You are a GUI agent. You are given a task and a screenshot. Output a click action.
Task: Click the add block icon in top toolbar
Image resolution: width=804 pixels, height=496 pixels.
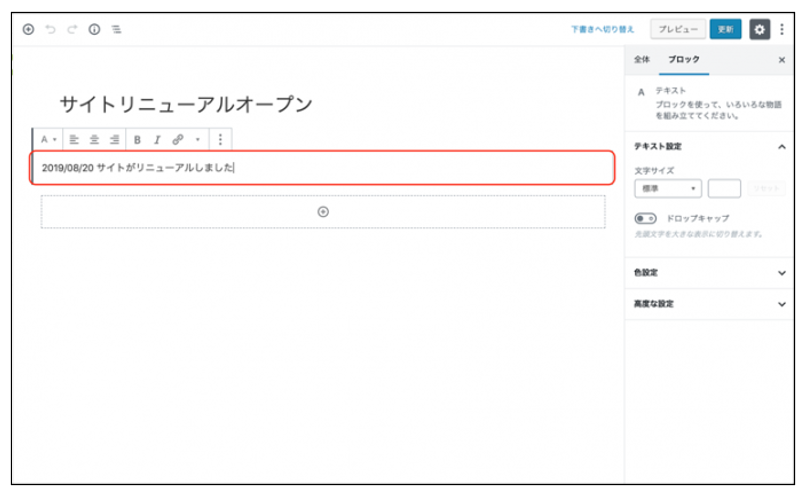tap(28, 29)
